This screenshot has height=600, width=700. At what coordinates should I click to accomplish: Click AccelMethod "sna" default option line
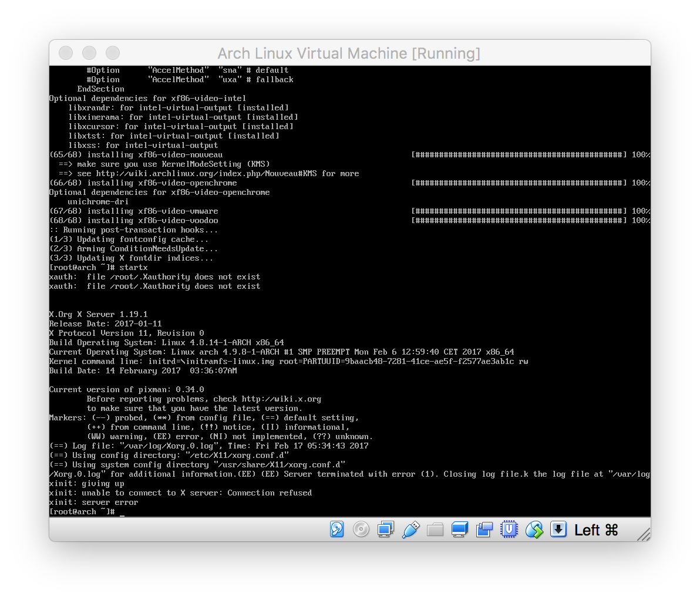pyautogui.click(x=187, y=70)
